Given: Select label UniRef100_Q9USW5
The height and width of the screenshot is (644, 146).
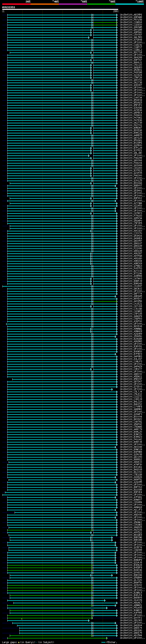Looking at the screenshot, I should pyautogui.click(x=131, y=27).
